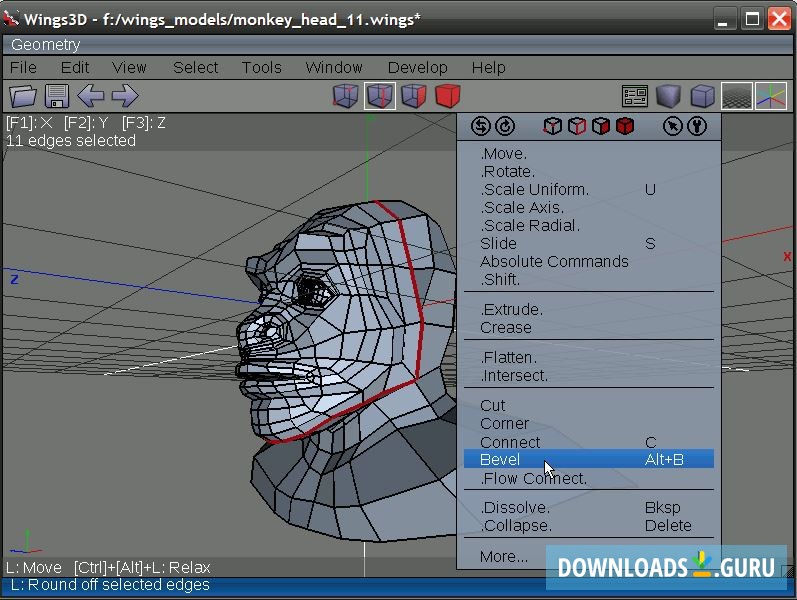The height and width of the screenshot is (600, 797).
Task: Toggle the ground grid display icon
Action: tap(737, 96)
